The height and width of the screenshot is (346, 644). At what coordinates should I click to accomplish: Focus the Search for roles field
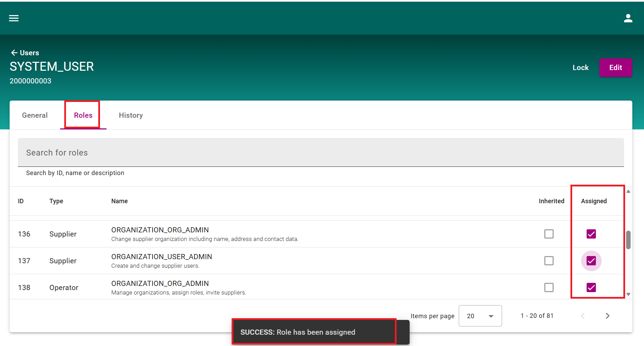click(321, 152)
